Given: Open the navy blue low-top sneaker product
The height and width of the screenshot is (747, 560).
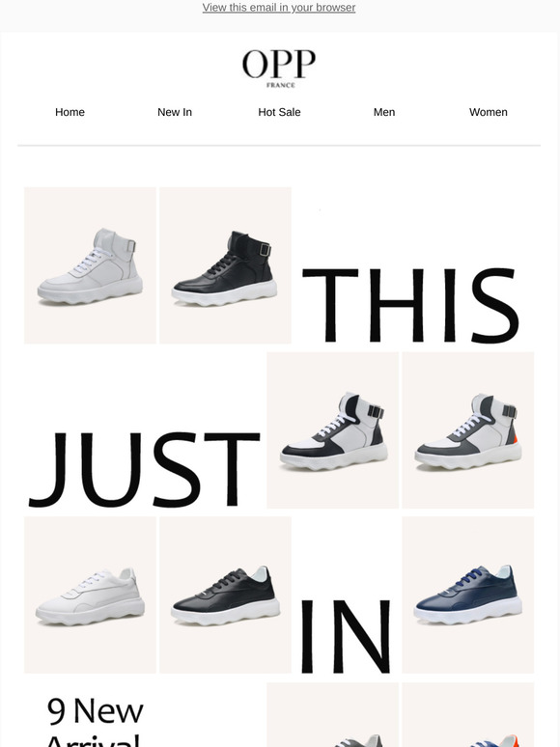Looking at the screenshot, I should tap(468, 595).
